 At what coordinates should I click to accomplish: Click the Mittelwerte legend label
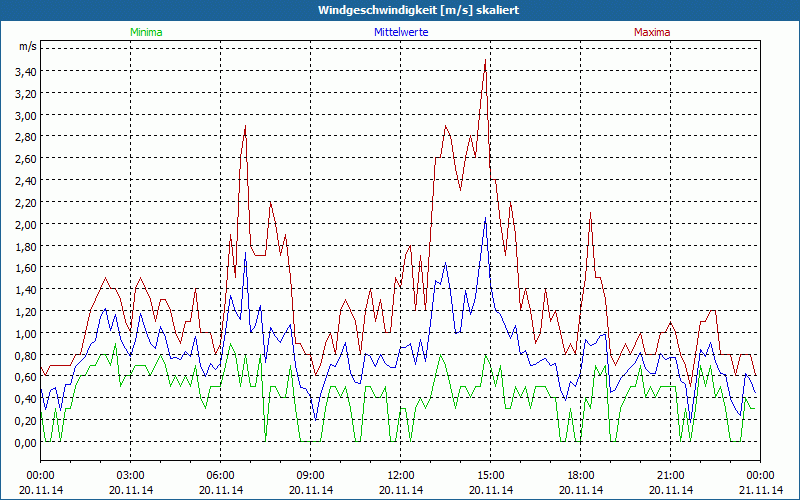(401, 32)
